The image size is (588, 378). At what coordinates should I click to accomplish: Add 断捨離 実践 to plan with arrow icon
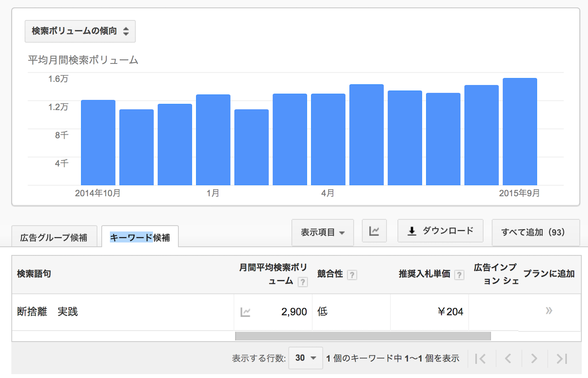tap(549, 311)
